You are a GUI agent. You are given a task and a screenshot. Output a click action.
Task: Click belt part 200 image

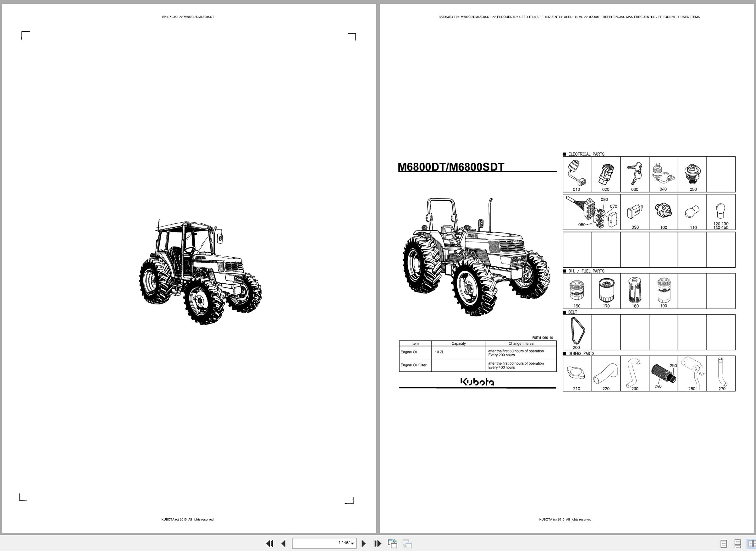tap(578, 330)
